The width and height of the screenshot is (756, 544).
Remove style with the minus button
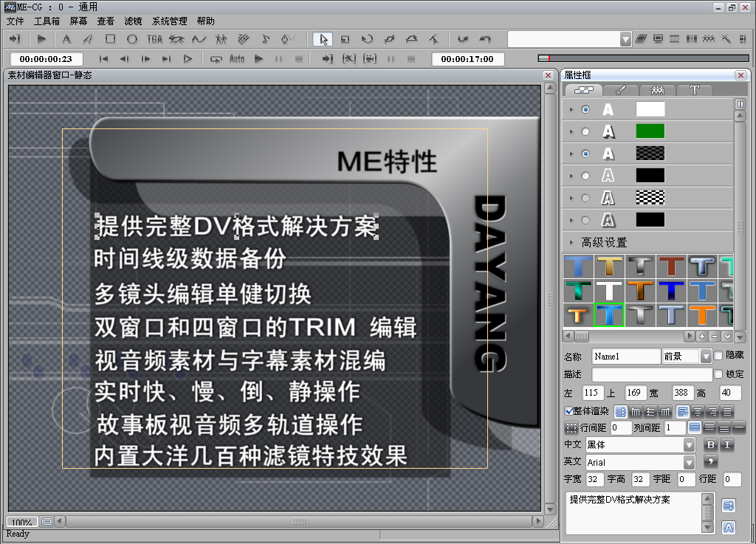[x=715, y=337]
